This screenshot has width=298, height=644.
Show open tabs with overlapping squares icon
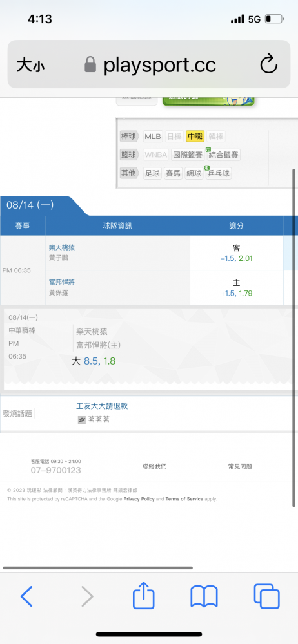coord(267,596)
